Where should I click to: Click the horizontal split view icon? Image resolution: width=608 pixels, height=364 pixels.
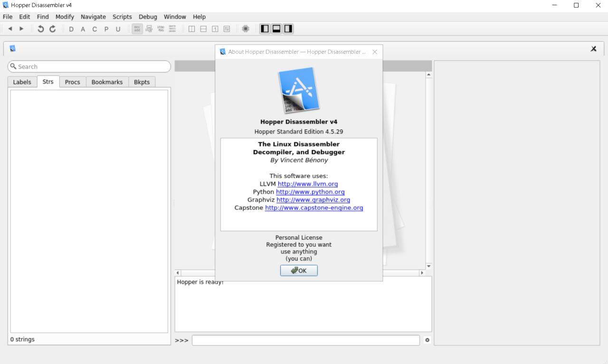tap(203, 29)
